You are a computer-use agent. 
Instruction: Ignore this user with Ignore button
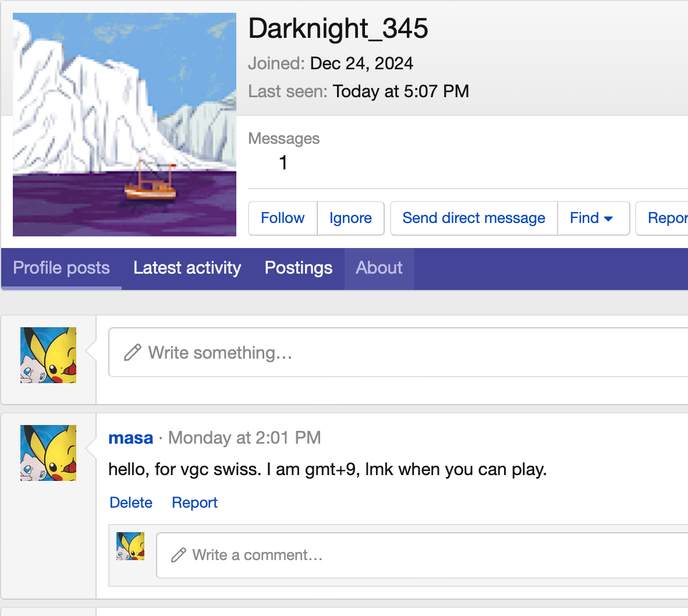pyautogui.click(x=350, y=218)
